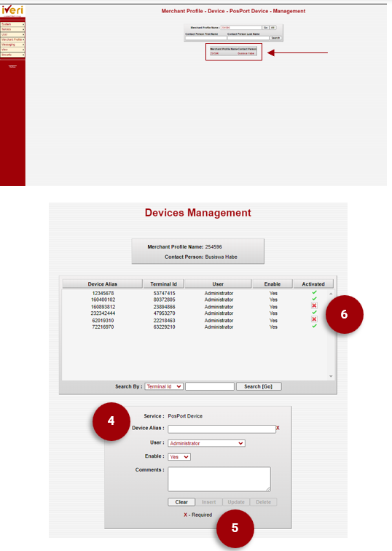Click green activated checkmark for device 12345678
The image size is (392, 551).
click(314, 292)
